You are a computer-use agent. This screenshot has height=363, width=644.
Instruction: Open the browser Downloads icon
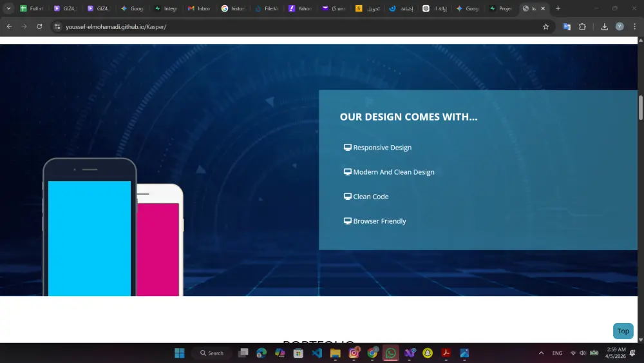[x=604, y=26]
